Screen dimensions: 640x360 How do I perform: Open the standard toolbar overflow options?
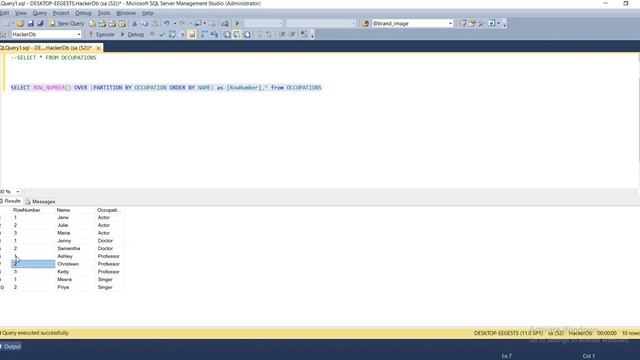point(504,24)
